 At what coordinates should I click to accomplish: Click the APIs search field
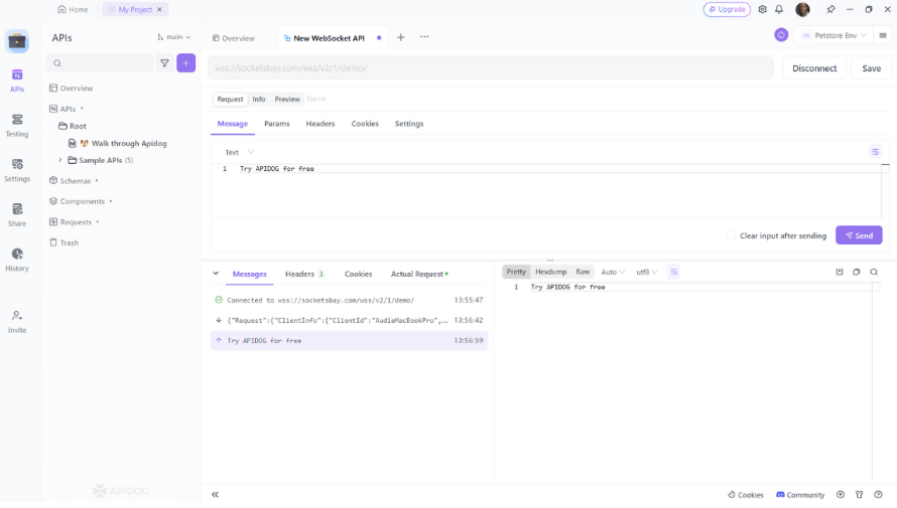100,63
